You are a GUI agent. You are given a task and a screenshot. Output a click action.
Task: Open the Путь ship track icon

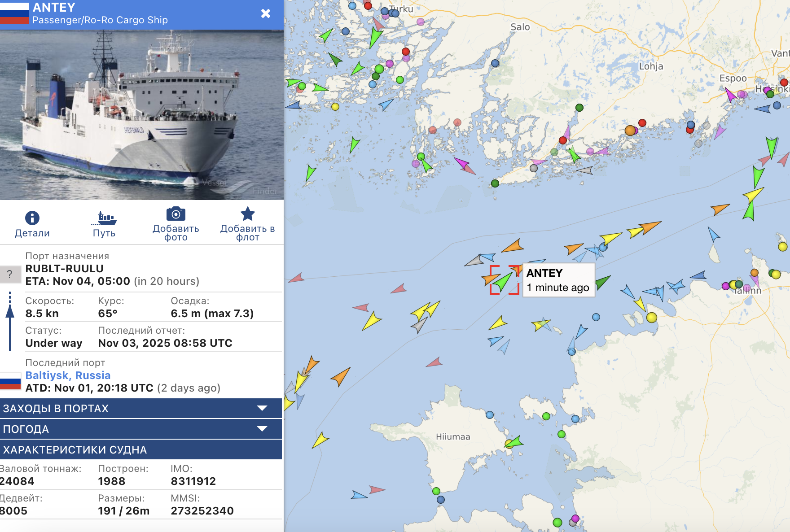pos(104,218)
